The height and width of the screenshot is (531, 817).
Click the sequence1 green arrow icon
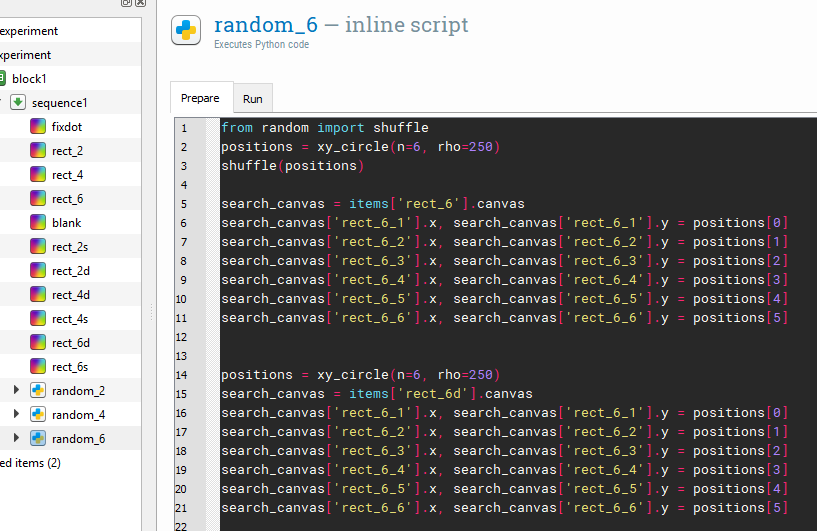click(x=18, y=102)
